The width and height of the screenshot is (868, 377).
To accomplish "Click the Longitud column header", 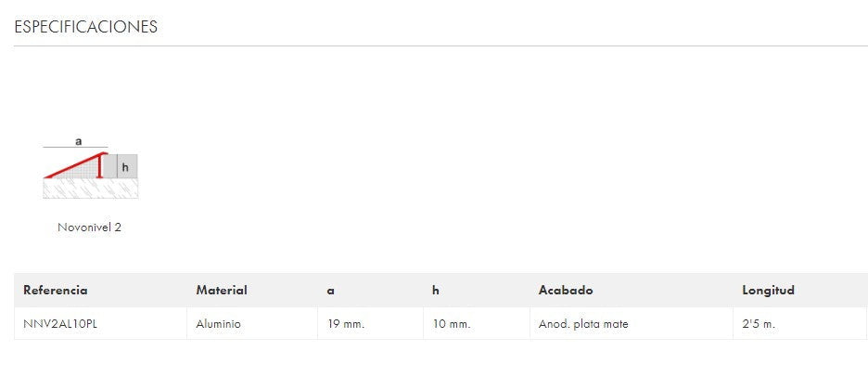I will click(x=768, y=291).
